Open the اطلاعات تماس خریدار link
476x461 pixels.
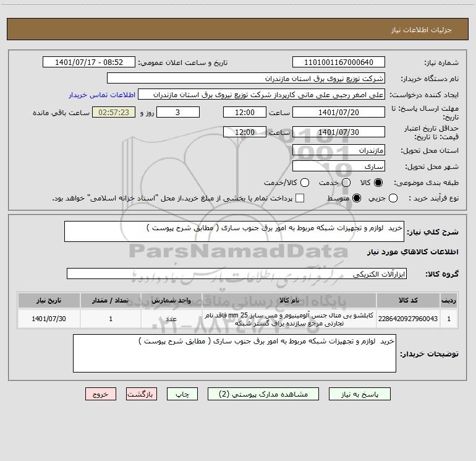click(x=102, y=95)
